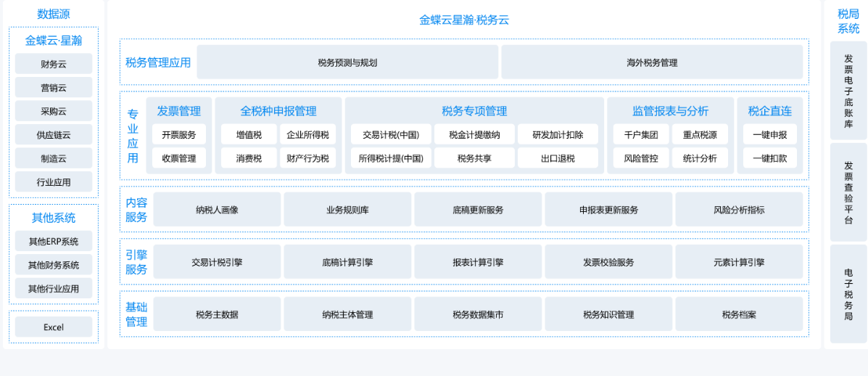868x376 pixels.
Task: Select the 重点税源 cell
Action: (x=700, y=134)
